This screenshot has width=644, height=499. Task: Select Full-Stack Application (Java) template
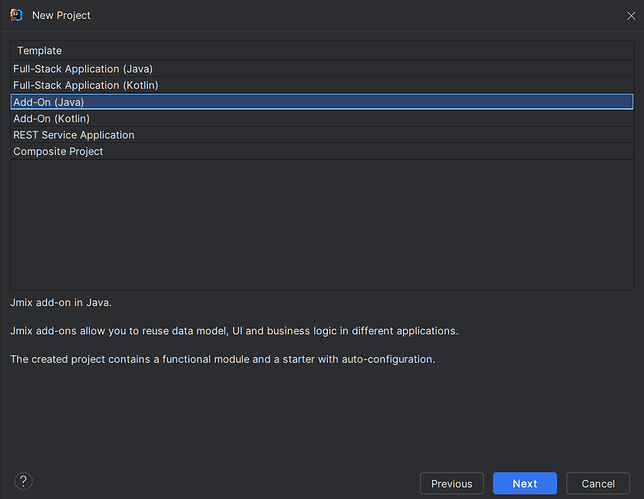tap(322, 69)
